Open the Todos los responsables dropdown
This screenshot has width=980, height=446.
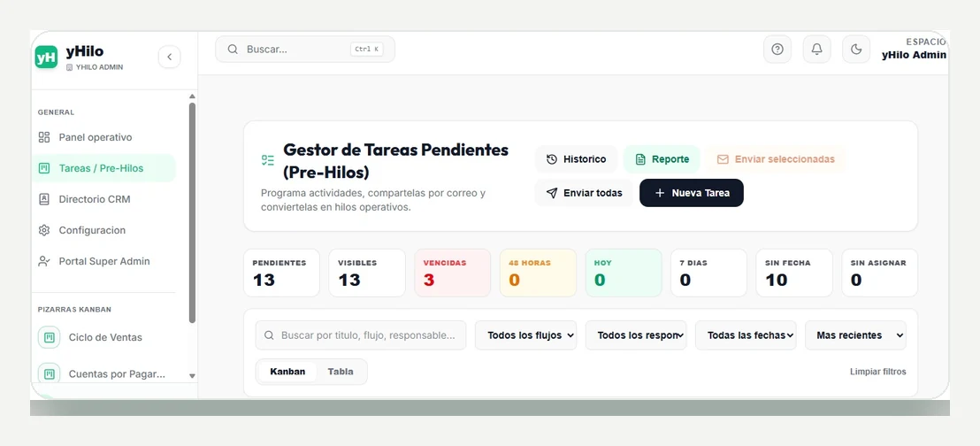(x=636, y=335)
